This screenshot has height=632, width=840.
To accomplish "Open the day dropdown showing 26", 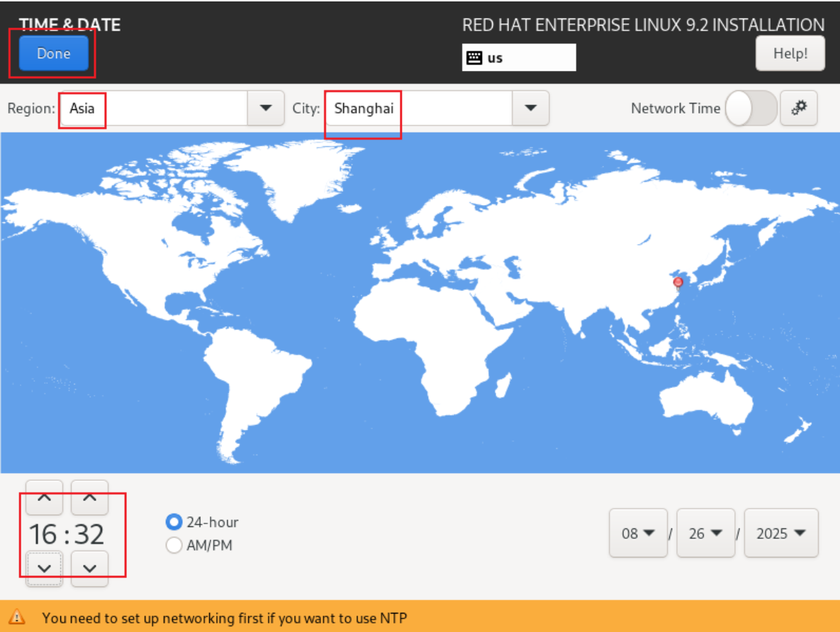I will coord(705,533).
